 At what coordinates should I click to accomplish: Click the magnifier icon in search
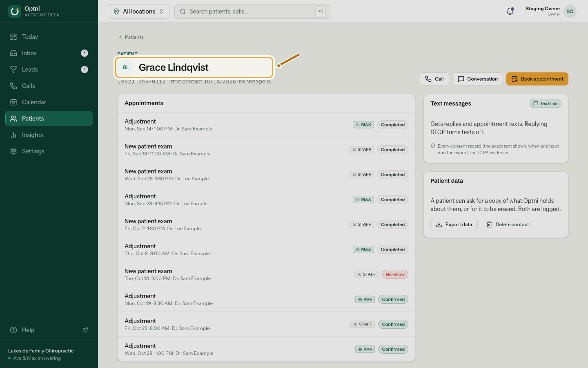[x=183, y=11]
